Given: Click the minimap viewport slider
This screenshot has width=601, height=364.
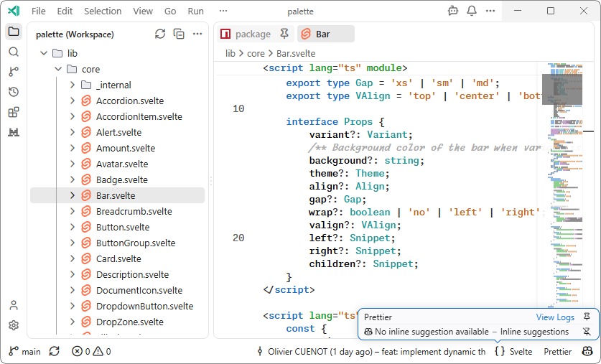Looking at the screenshot, I should pos(562,89).
